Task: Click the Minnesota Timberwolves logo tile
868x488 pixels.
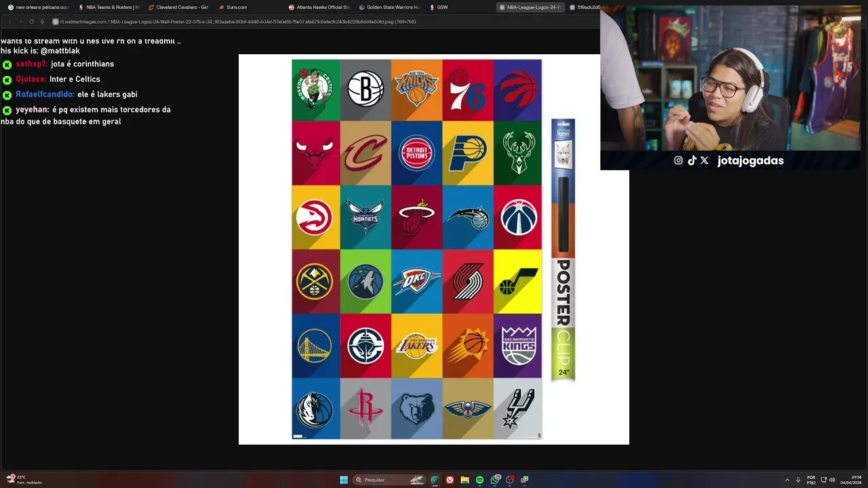Action: [366, 281]
